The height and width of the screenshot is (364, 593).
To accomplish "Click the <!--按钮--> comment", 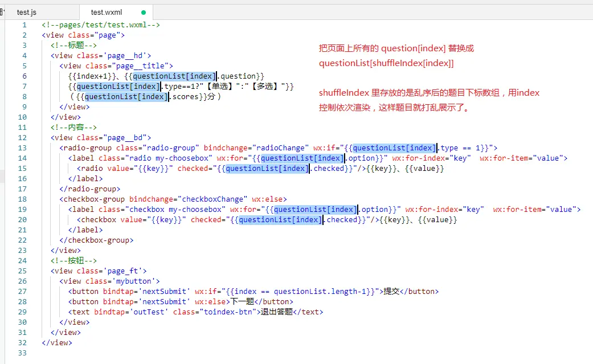I will tap(73, 261).
